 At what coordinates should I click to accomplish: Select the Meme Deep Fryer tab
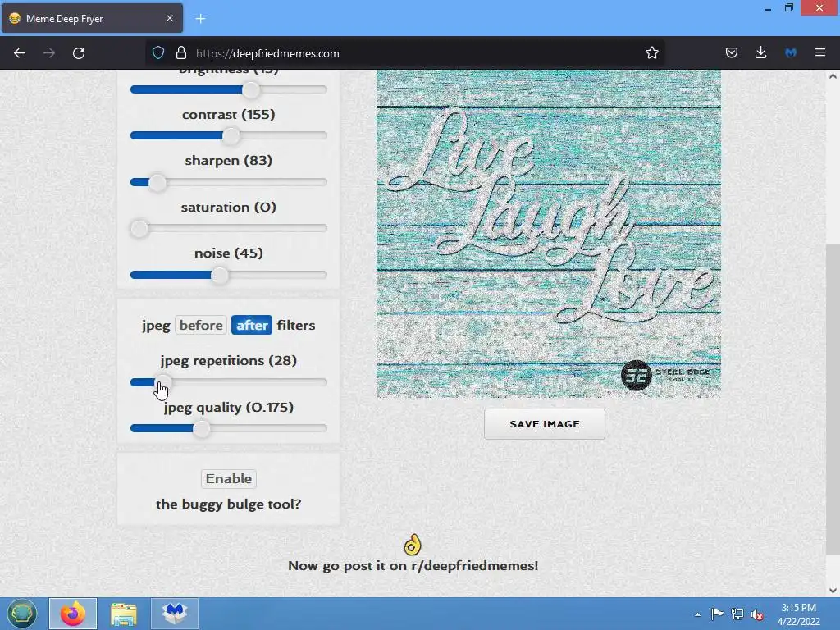pos(92,18)
